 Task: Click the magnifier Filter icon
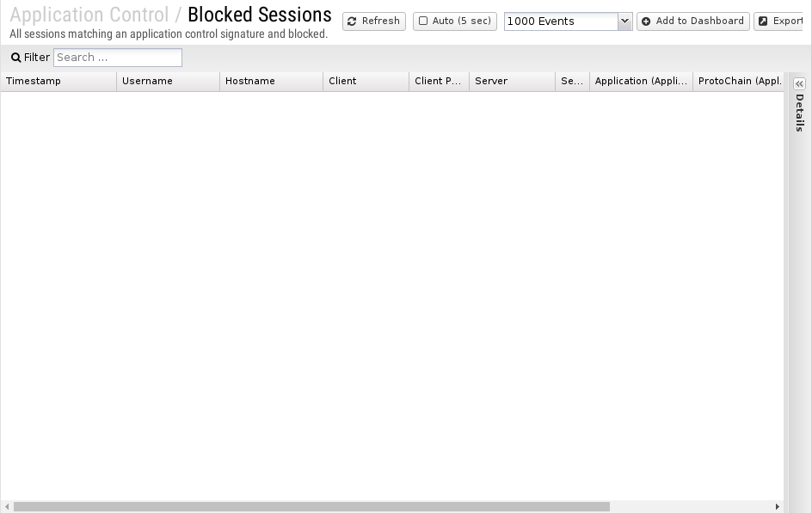[x=16, y=58]
